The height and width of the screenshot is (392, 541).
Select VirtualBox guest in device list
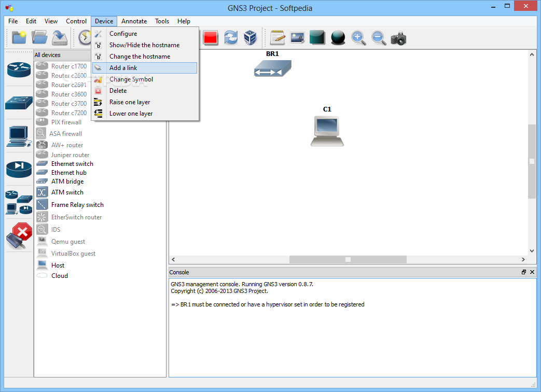(x=73, y=254)
